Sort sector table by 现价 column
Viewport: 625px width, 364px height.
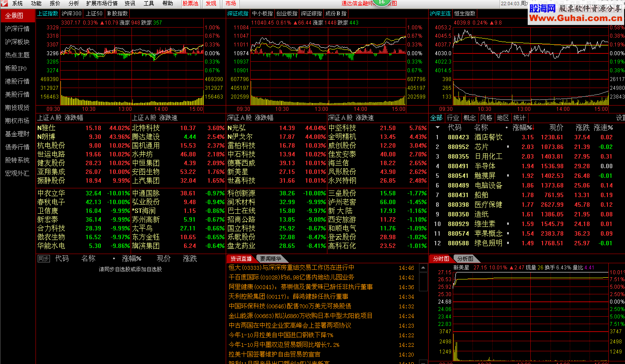tap(556, 127)
